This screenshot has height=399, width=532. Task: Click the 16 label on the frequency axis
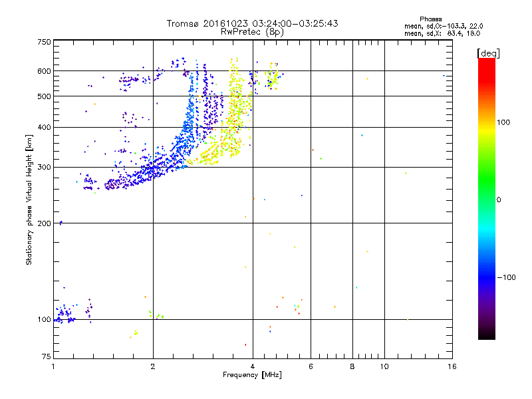452,367
